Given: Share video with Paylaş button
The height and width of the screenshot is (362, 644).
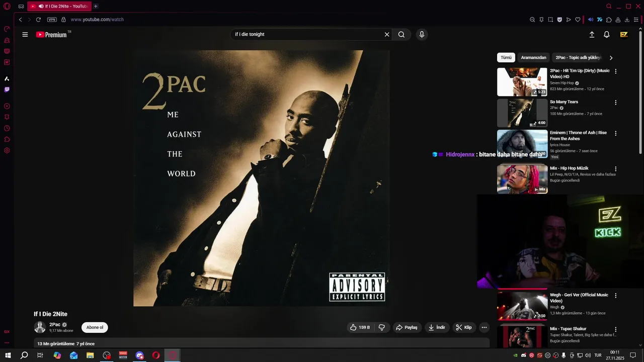Looking at the screenshot, I should (407, 327).
